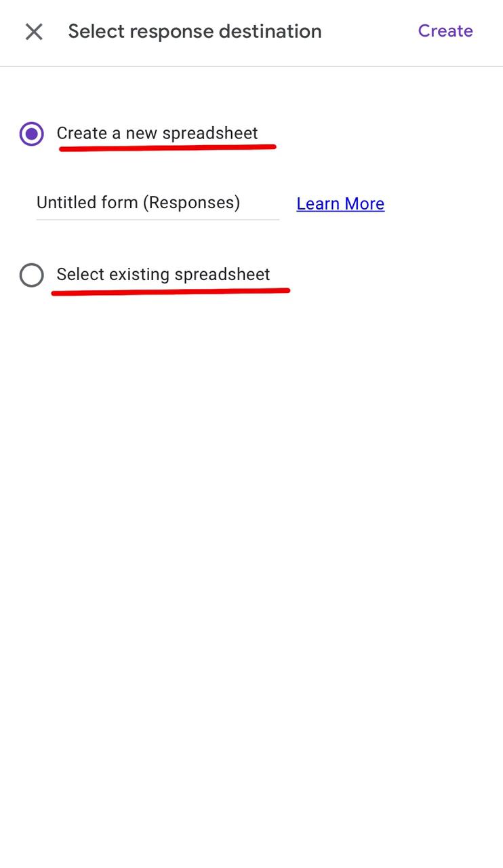Screen dimensions: 503x868
Task: Follow the blue underlined Learn More hyperlink
Action: (340, 204)
